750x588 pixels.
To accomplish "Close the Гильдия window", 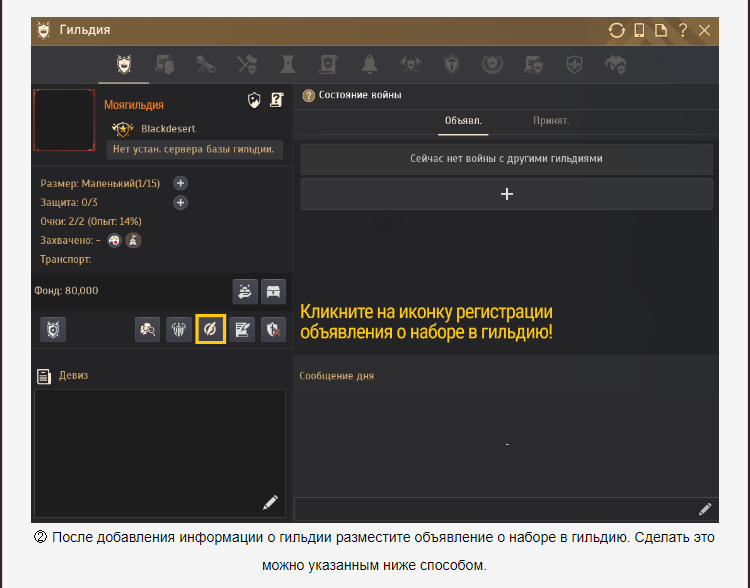I will coord(704,31).
